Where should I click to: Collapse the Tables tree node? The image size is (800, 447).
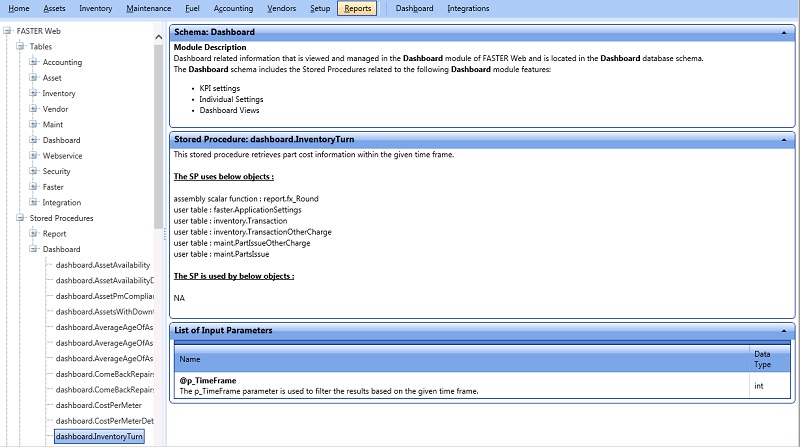[x=20, y=46]
